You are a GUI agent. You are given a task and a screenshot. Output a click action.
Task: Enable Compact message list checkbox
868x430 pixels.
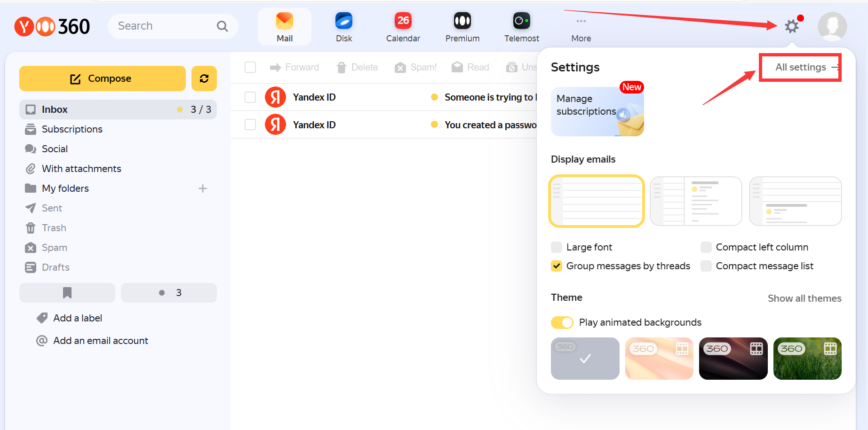click(706, 266)
